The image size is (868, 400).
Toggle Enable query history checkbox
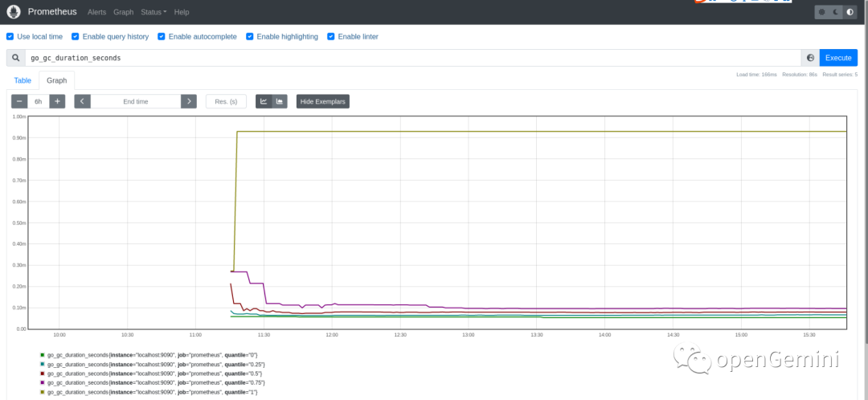click(x=76, y=36)
